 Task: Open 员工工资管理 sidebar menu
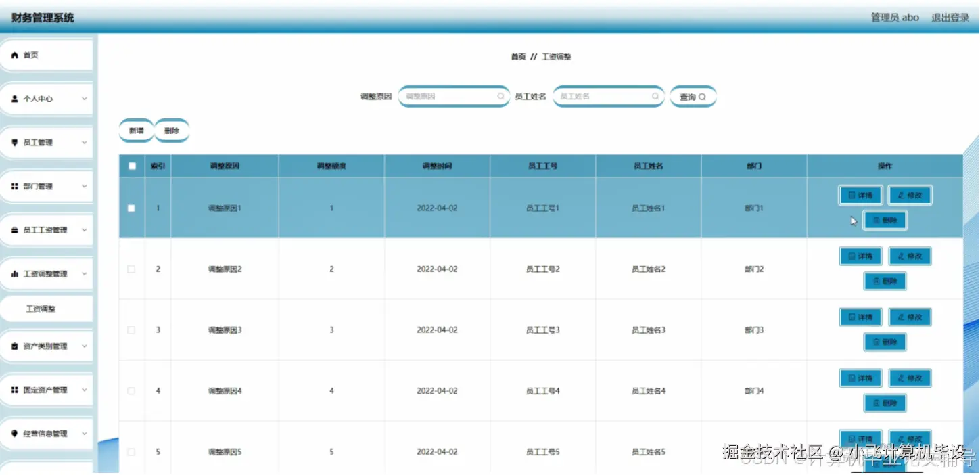tap(46, 230)
